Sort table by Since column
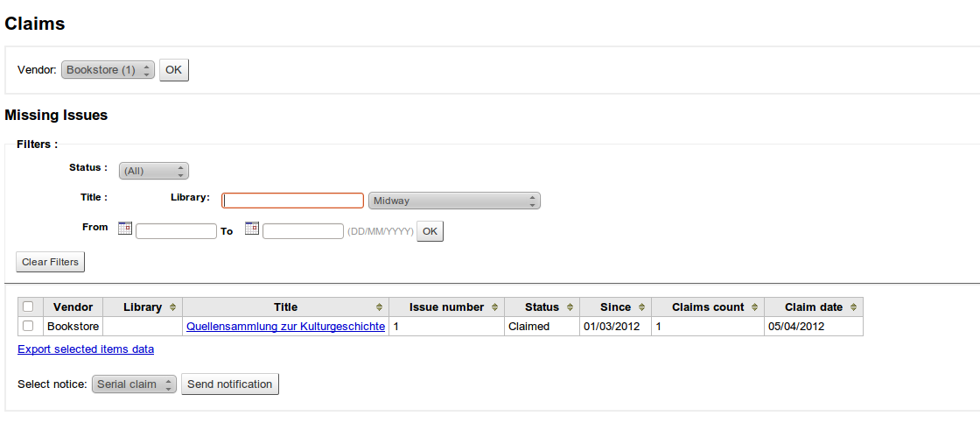Screen dimensions: 980x430 (x=615, y=307)
